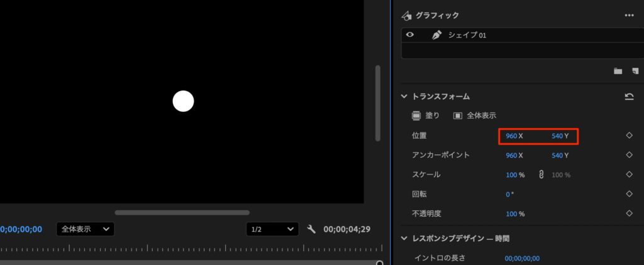
Task: Open the 全体表示 zoom level dropdown
Action: click(x=86, y=229)
